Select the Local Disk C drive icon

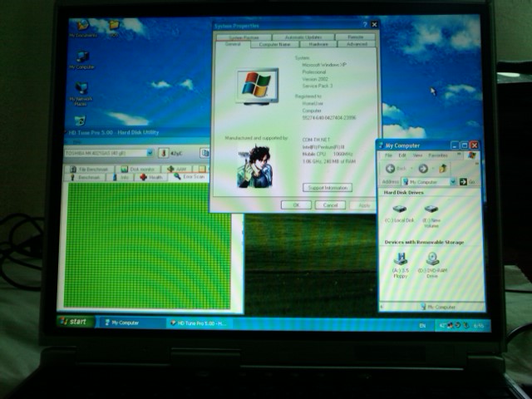coord(400,210)
